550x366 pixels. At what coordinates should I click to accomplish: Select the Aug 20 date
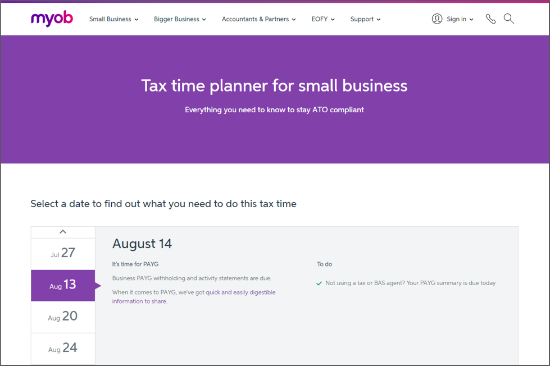coord(63,317)
